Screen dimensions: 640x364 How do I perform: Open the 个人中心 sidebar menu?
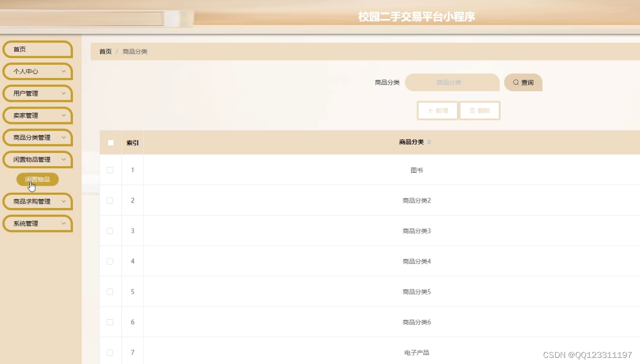tap(37, 71)
